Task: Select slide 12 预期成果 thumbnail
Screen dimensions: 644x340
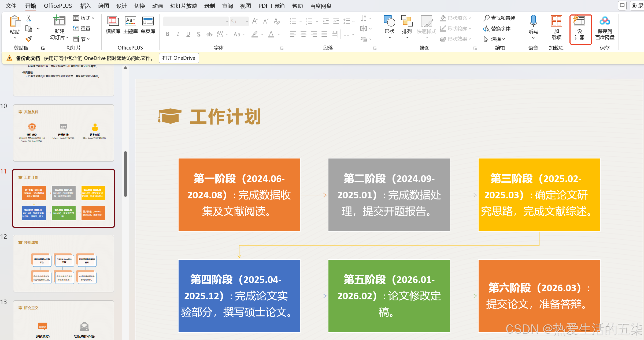Action: (64, 263)
